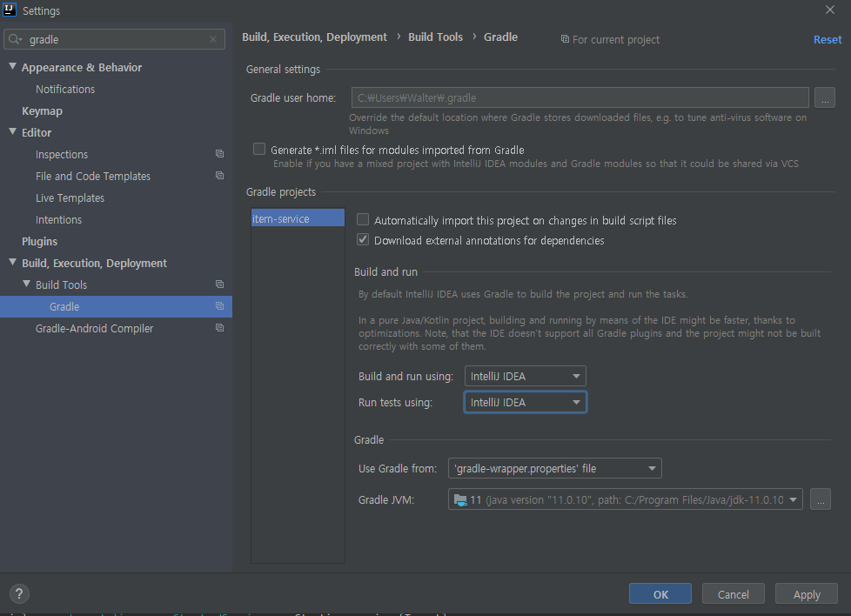Open the Build and run using dropdown
Viewport: 851px width, 616px height.
click(525, 376)
